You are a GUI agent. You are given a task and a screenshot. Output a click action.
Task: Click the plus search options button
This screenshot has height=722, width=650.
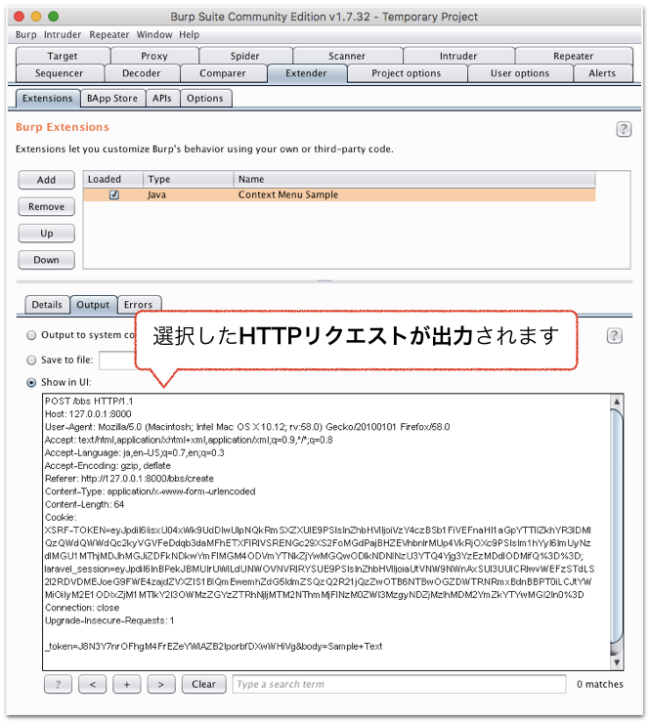tap(127, 684)
